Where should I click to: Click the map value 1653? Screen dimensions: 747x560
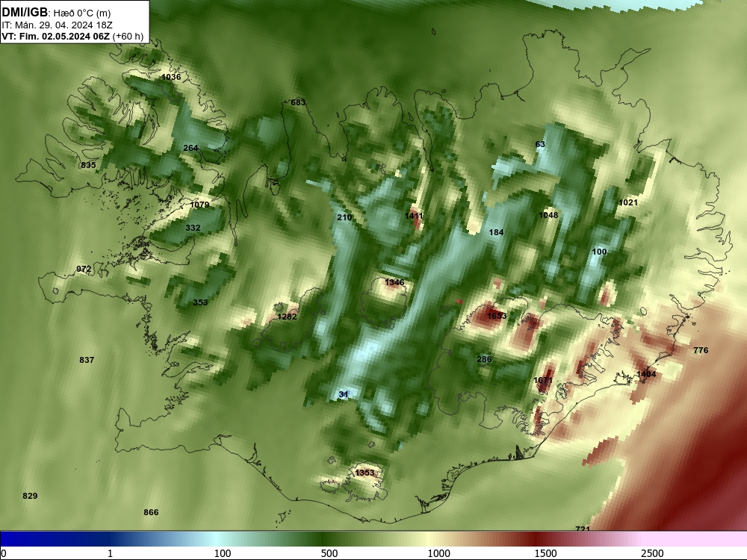(497, 316)
